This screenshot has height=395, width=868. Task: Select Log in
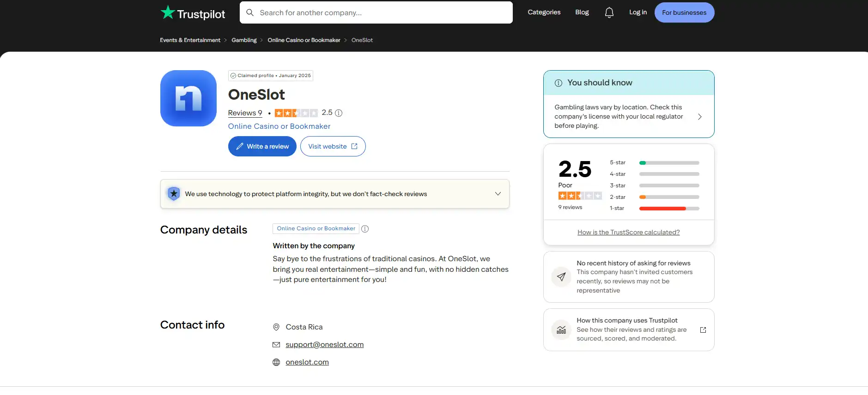pyautogui.click(x=638, y=12)
